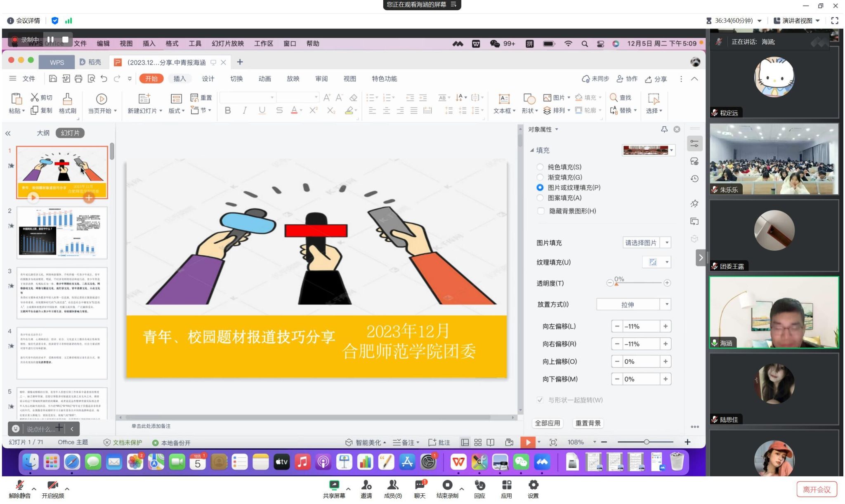Viewport: 845px width, 504px height.
Task: Click the Format Painter (格式刷) icon
Action: [x=67, y=99]
